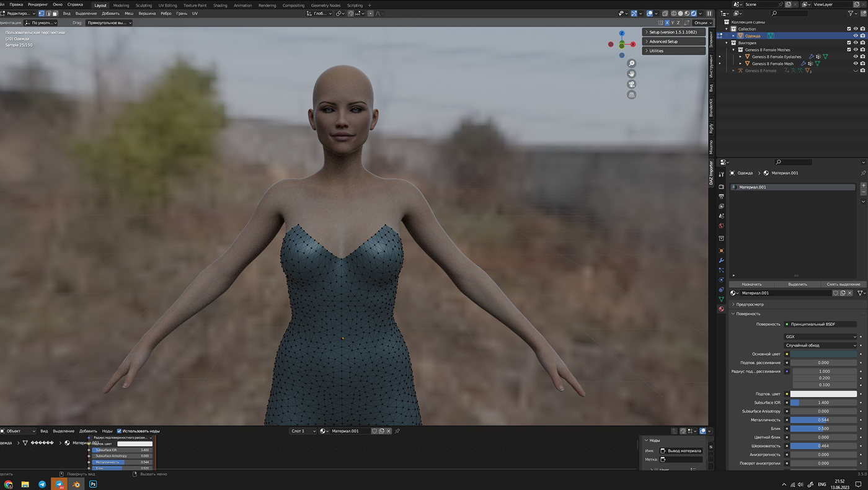Open Photoshop from the Windows taskbar
This screenshot has width=868, height=490.
pyautogui.click(x=93, y=484)
